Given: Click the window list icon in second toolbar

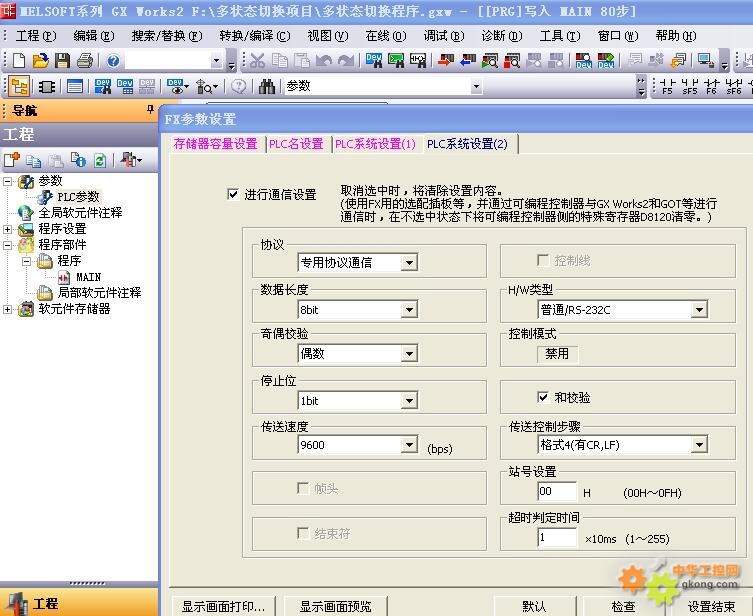Looking at the screenshot, I should click(x=75, y=86).
